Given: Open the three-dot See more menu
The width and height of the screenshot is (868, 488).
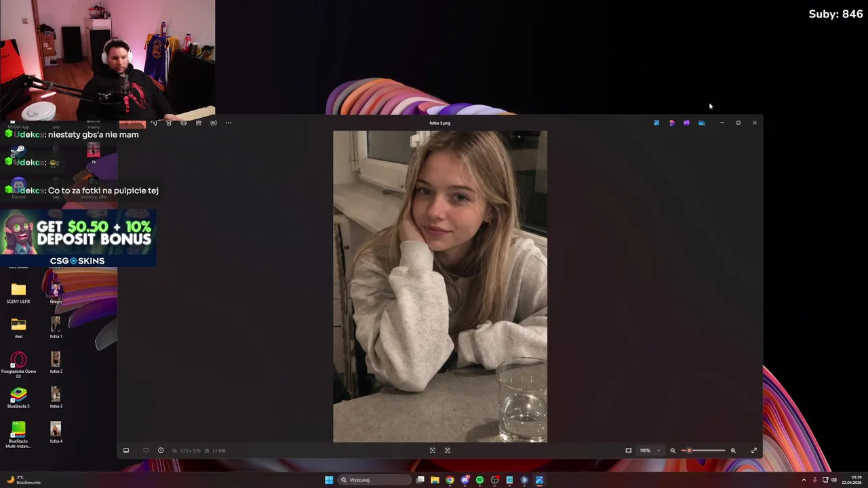Looking at the screenshot, I should (229, 123).
